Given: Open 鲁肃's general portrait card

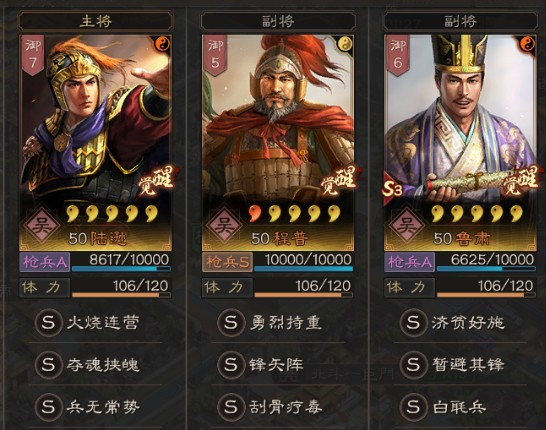Looking at the screenshot, I should click(x=460, y=143).
